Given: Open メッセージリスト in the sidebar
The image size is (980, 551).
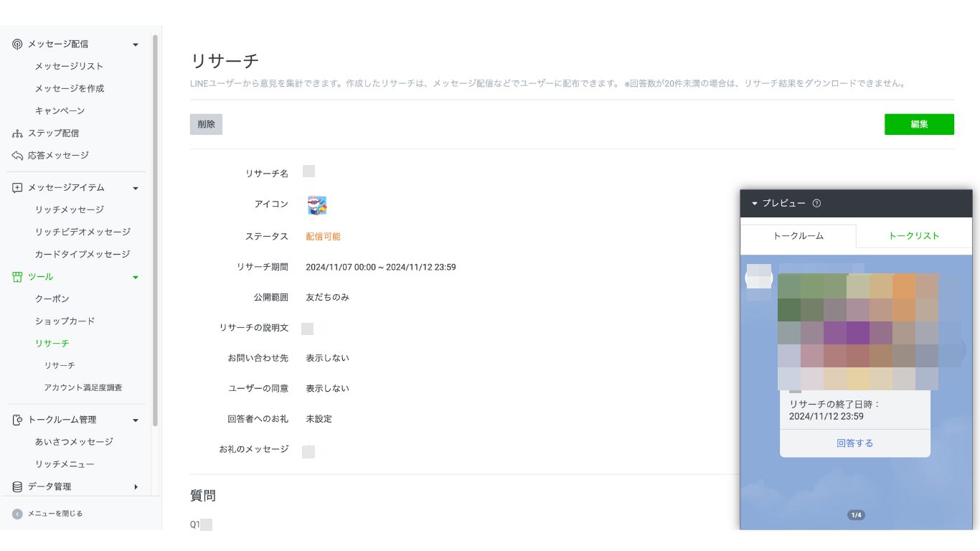Looking at the screenshot, I should (70, 67).
